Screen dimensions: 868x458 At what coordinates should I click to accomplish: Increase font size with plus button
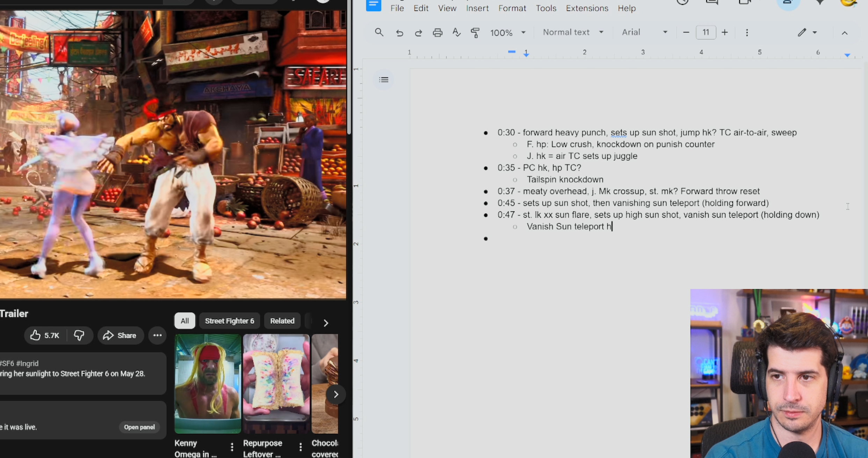(725, 32)
